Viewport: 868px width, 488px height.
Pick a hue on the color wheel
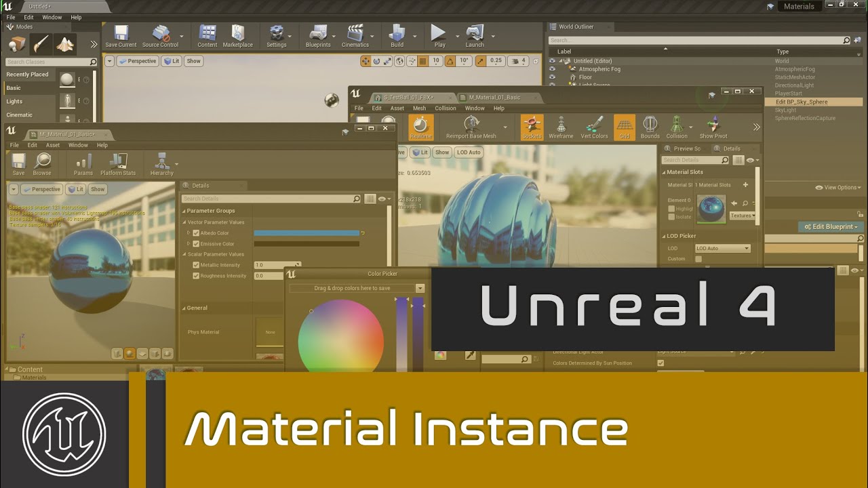pyautogui.click(x=341, y=336)
